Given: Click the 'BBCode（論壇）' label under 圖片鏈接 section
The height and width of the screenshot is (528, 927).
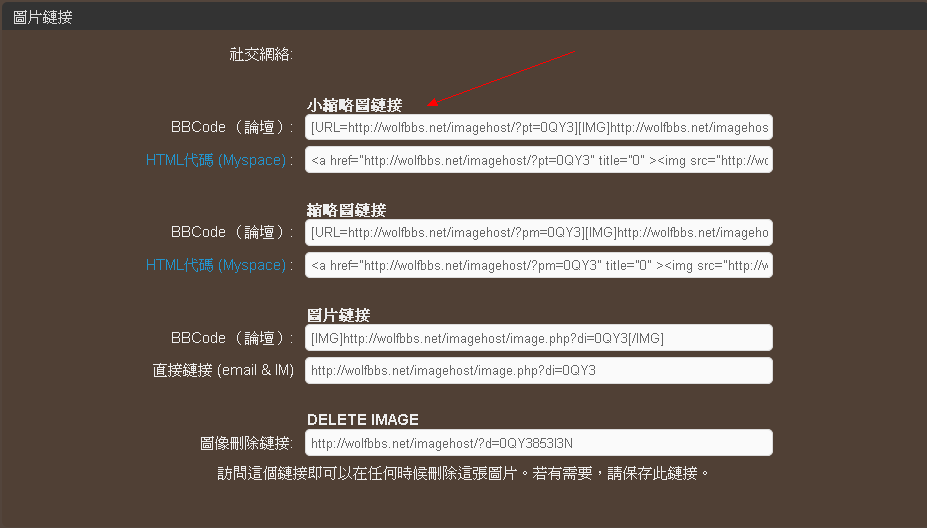Looking at the screenshot, I should tap(232, 338).
